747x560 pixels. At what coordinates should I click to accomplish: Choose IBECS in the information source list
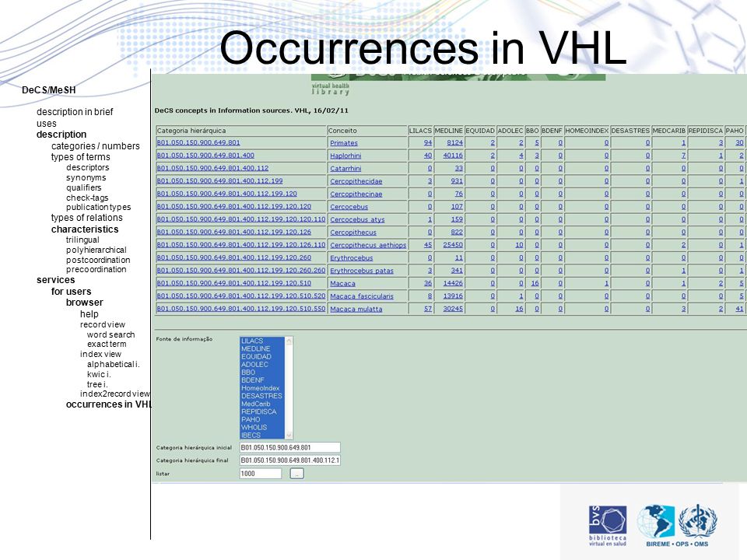pos(251,435)
